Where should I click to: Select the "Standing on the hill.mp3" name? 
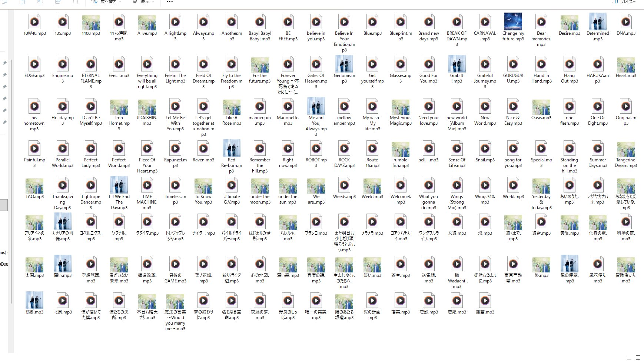click(x=570, y=165)
